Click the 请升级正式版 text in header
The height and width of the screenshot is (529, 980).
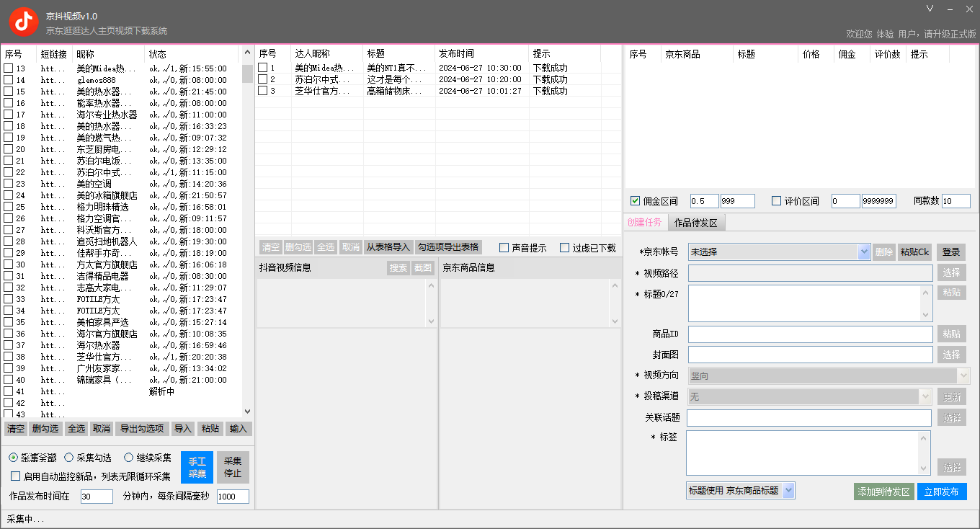[x=950, y=34]
